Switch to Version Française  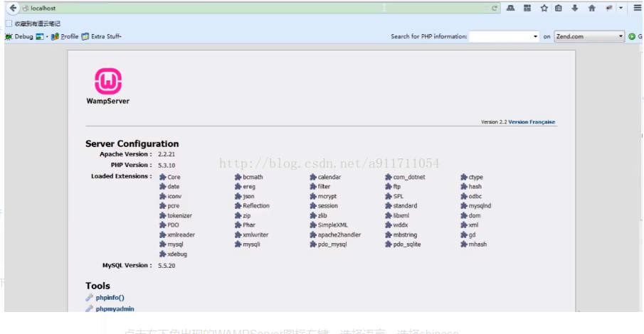(532, 122)
